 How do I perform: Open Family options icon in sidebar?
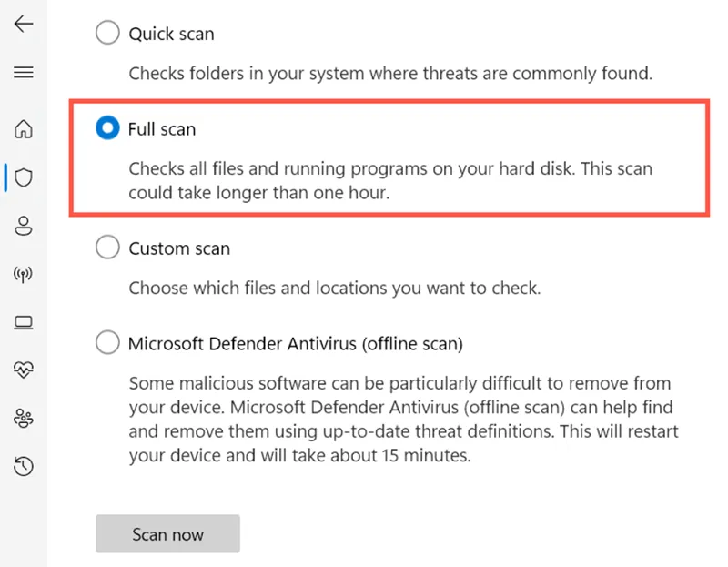click(24, 419)
